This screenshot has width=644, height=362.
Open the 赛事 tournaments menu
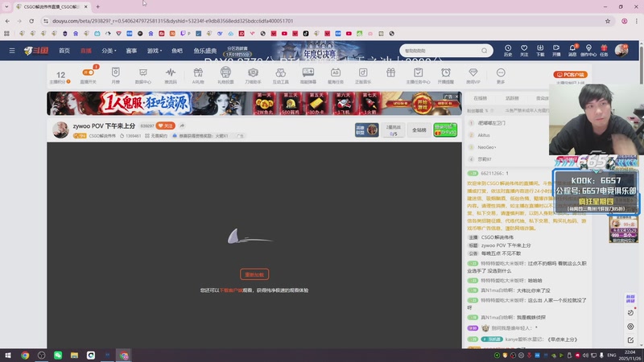[x=131, y=51]
